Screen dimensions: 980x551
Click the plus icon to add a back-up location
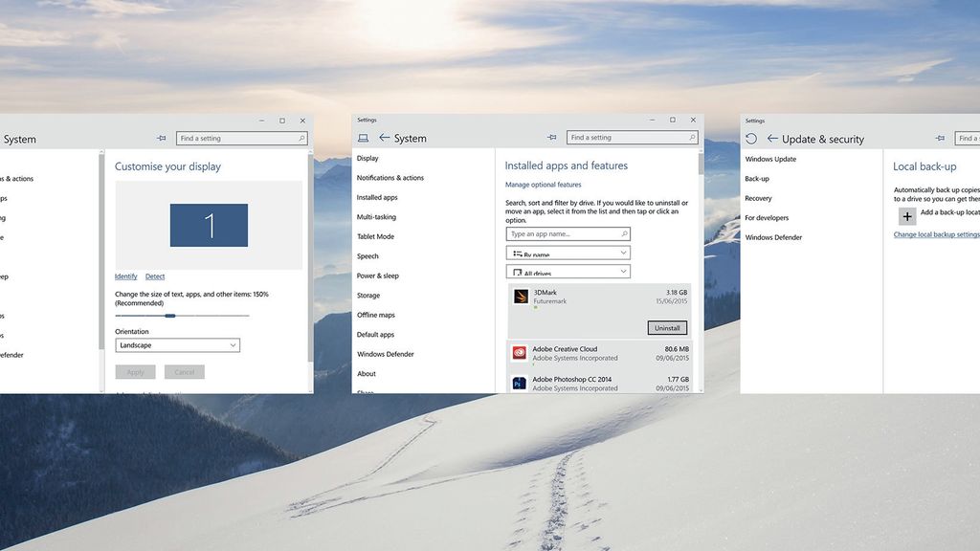coord(907,216)
